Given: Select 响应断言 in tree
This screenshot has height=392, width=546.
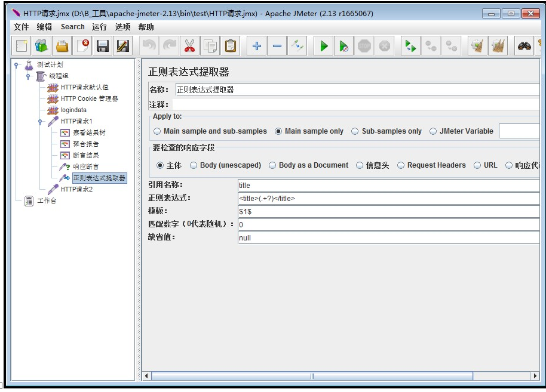Looking at the screenshot, I should pos(85,166).
